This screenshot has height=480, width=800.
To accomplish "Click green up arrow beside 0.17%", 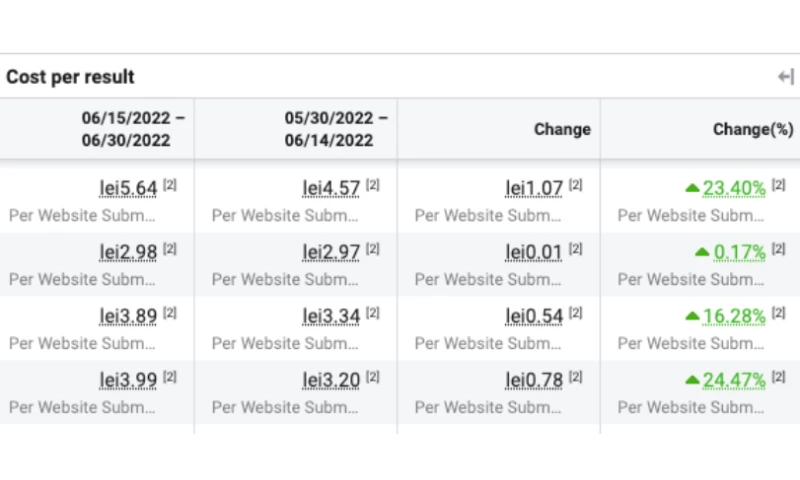I will point(704,251).
